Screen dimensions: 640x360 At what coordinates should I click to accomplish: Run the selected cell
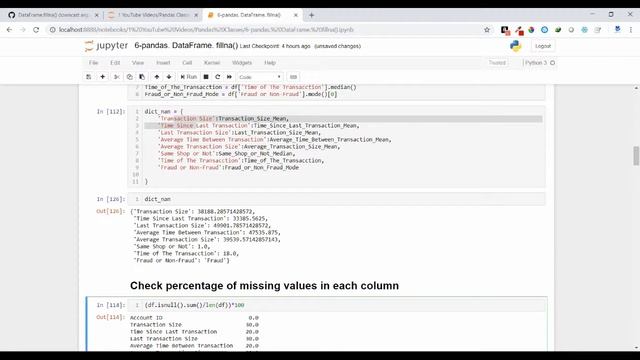pos(189,77)
